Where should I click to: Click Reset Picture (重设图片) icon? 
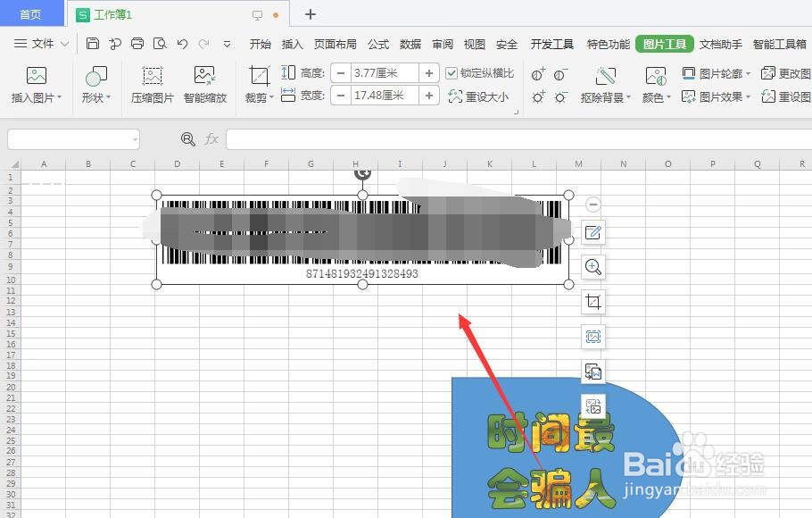(x=768, y=96)
